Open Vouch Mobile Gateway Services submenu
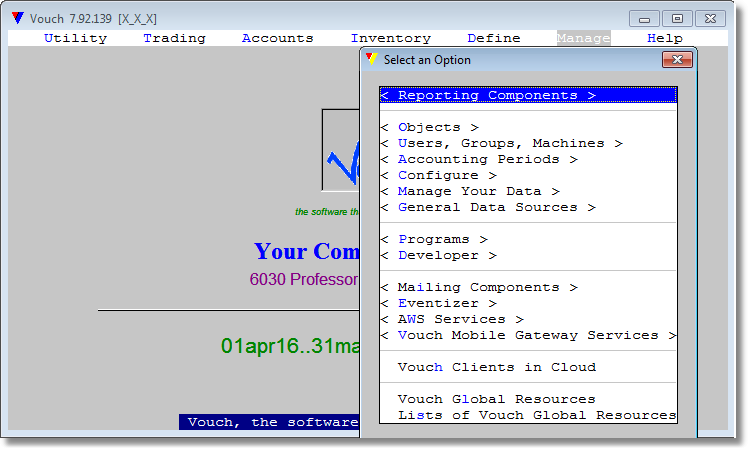Viewport: 748px width, 450px height. pos(528,335)
